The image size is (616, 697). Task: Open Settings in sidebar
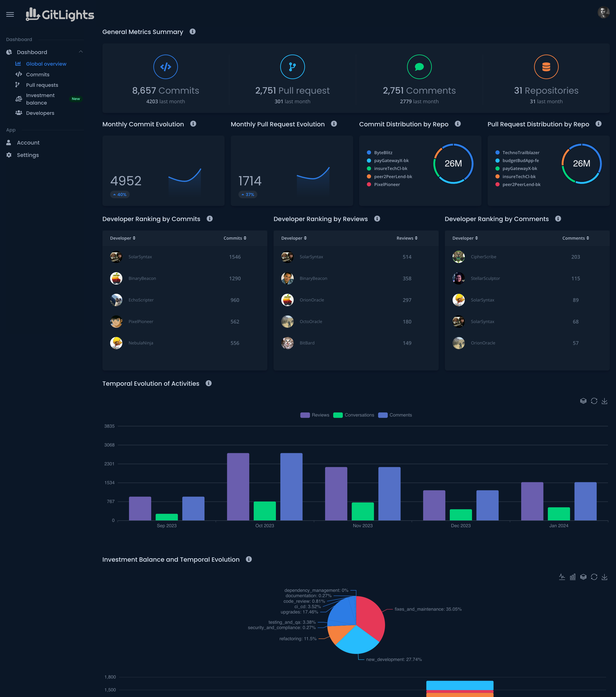pyautogui.click(x=28, y=155)
